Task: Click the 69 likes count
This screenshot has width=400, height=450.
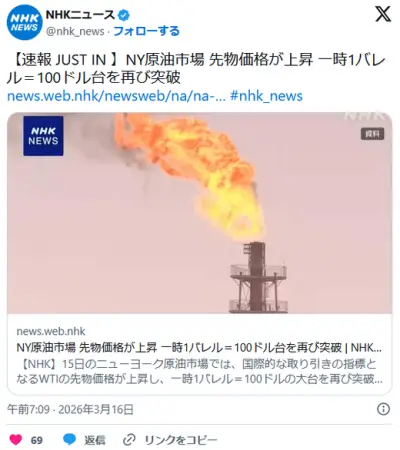Action: 37,440
